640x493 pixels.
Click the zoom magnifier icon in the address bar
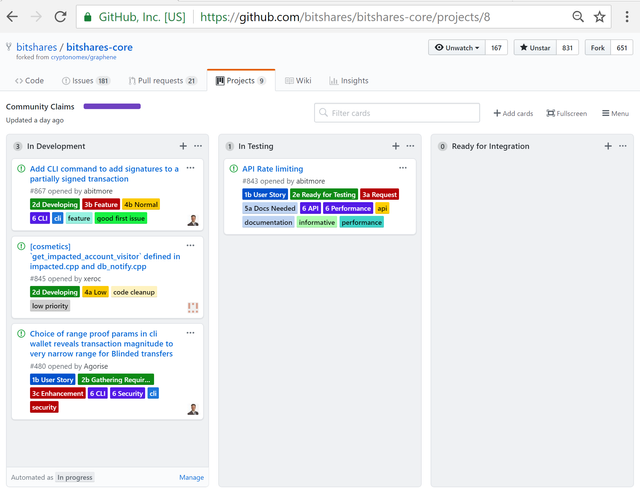[x=578, y=17]
